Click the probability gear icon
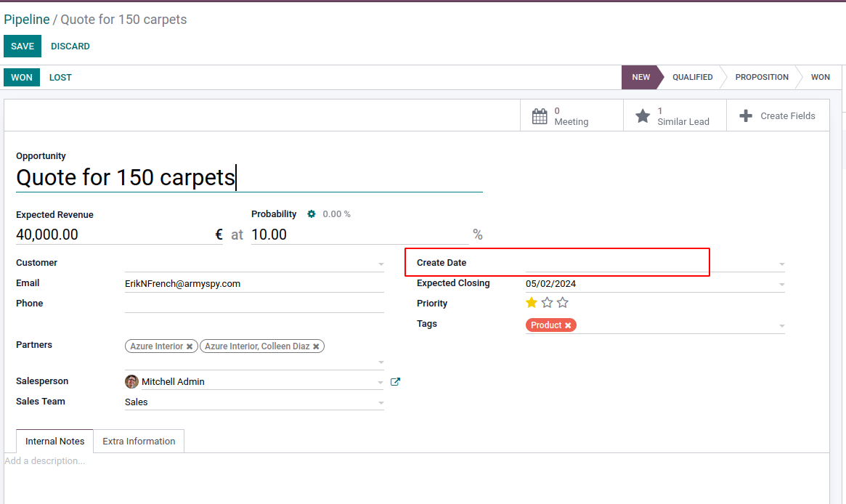The width and height of the screenshot is (846, 504). click(312, 214)
